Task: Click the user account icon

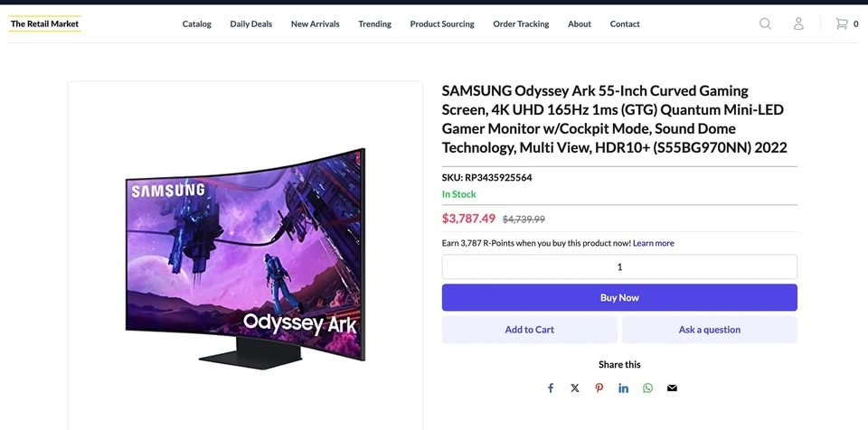Action: point(798,23)
